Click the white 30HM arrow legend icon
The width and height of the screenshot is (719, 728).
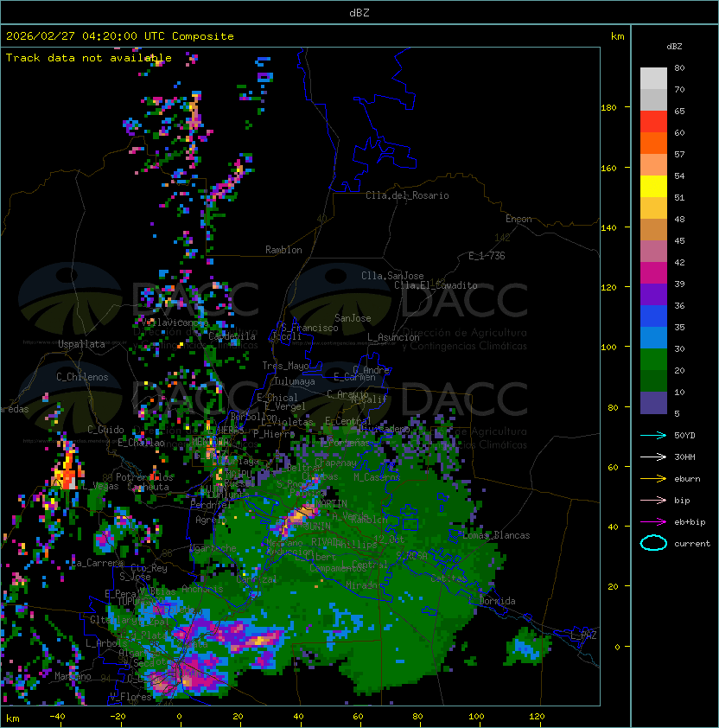(653, 457)
